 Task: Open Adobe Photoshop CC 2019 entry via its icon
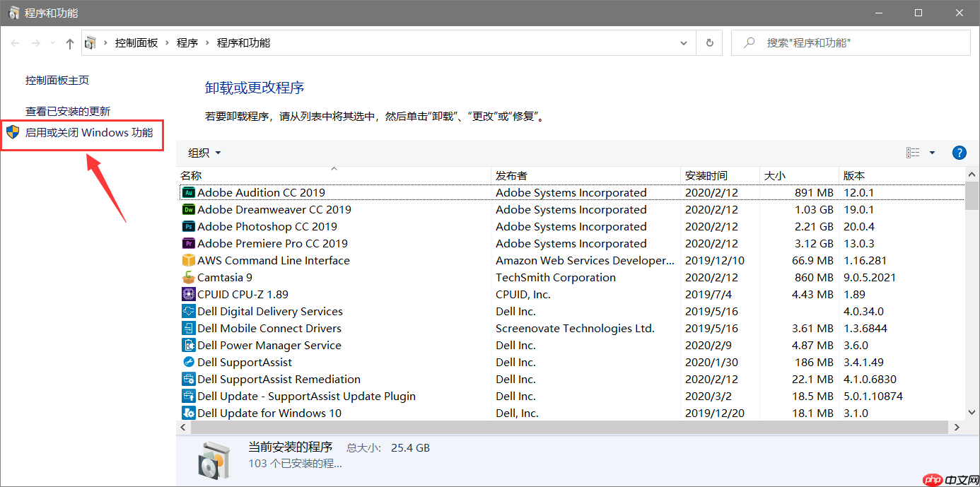188,226
